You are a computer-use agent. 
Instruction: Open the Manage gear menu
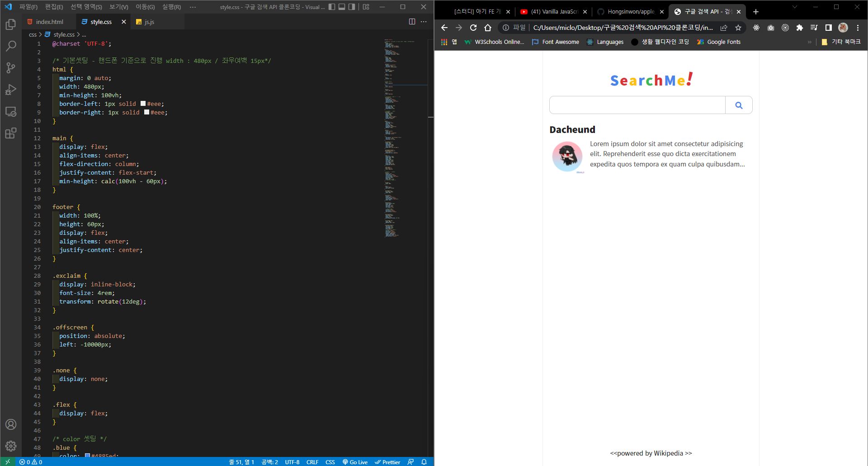[11, 446]
